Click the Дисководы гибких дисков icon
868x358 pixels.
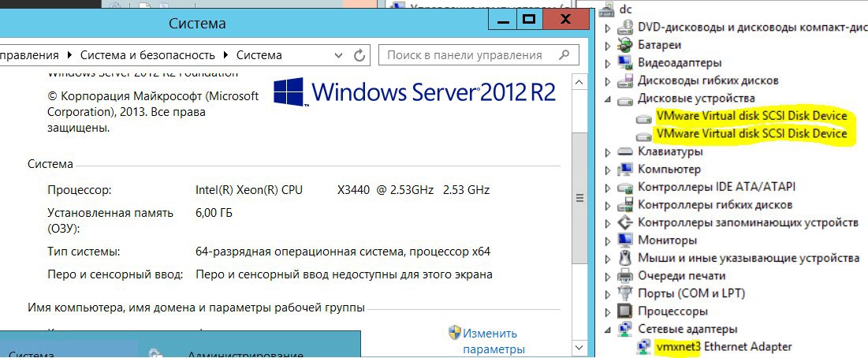625,80
